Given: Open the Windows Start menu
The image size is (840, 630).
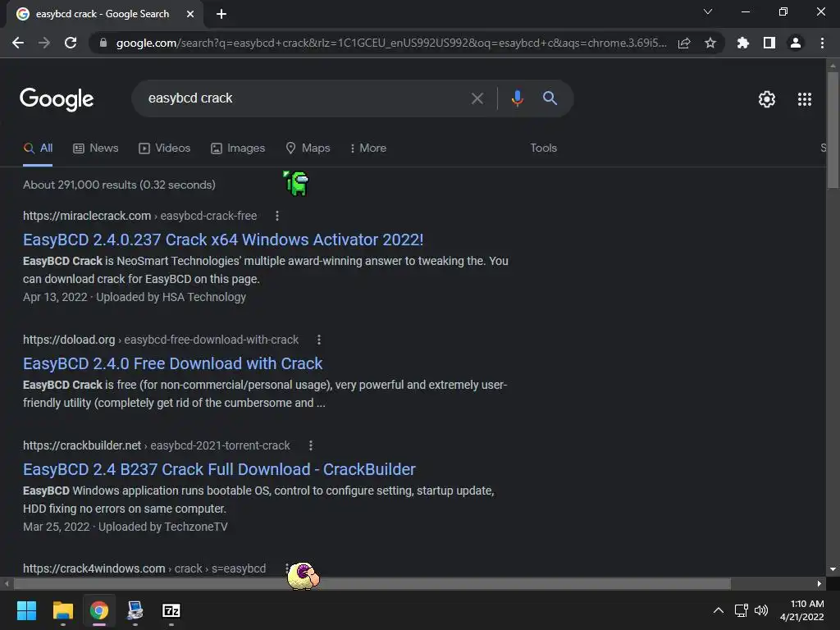Looking at the screenshot, I should coord(26,610).
